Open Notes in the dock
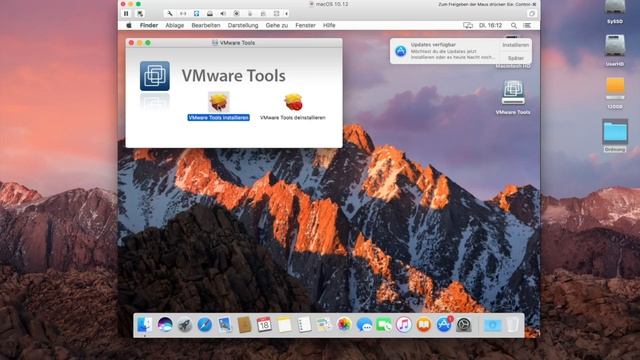This screenshot has height=360, width=640. coord(284,325)
